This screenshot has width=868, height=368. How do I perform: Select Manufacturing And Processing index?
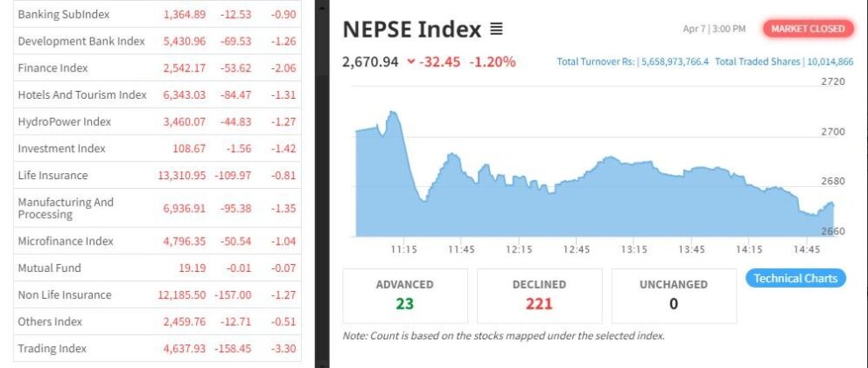pyautogui.click(x=157, y=208)
